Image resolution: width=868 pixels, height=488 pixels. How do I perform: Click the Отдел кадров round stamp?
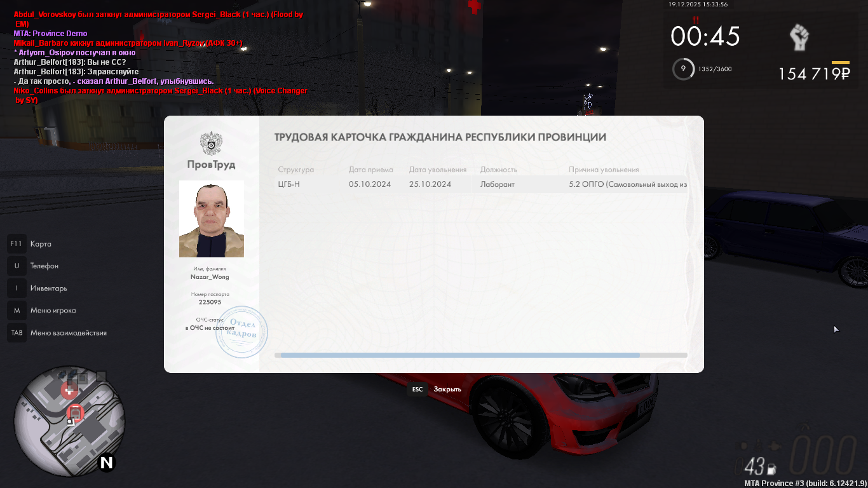(241, 332)
